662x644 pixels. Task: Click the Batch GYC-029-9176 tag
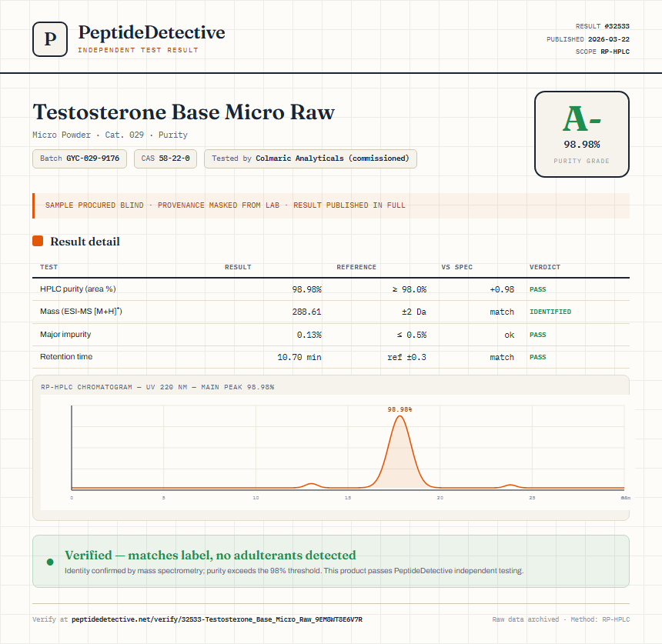point(79,158)
